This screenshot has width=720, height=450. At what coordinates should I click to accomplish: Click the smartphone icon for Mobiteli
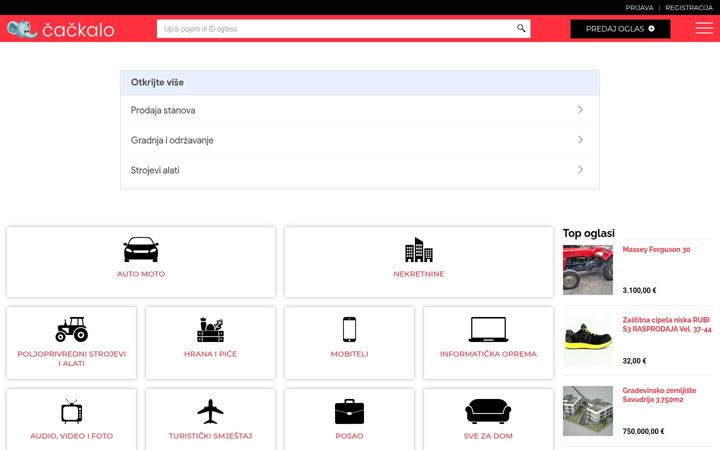coord(349,329)
